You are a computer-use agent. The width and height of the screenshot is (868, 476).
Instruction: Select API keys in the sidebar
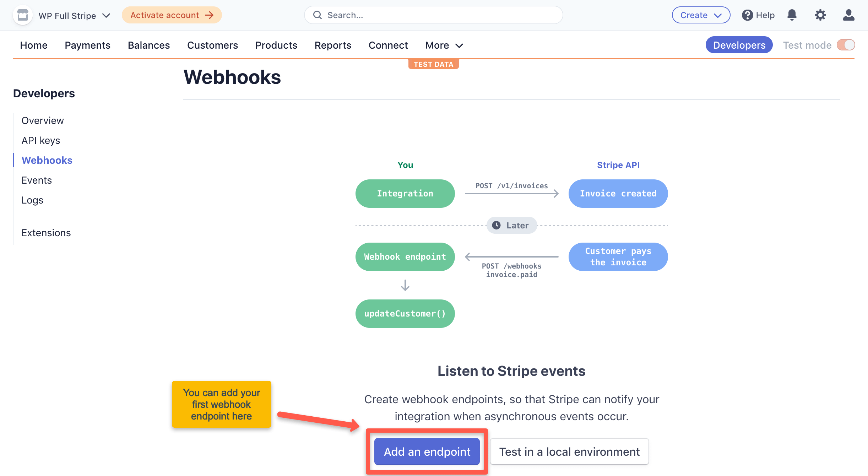coord(40,140)
